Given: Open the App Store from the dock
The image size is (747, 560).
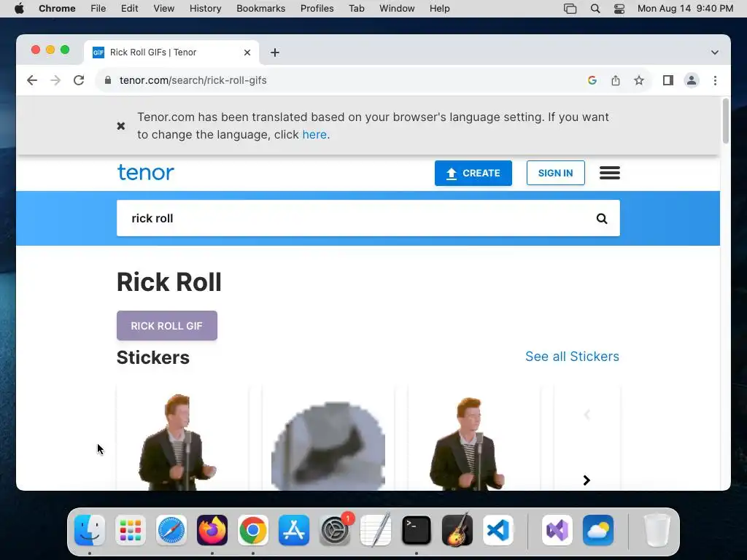Looking at the screenshot, I should 294,530.
